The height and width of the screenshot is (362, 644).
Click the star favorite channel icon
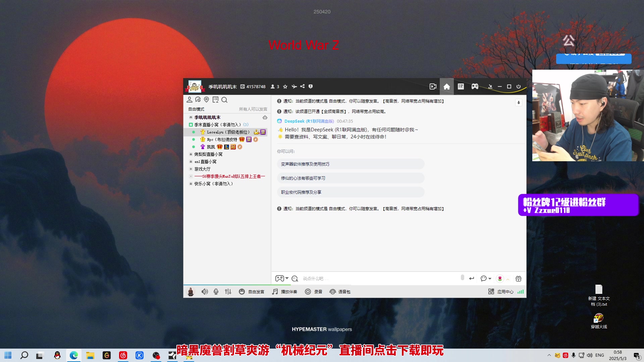(x=285, y=86)
